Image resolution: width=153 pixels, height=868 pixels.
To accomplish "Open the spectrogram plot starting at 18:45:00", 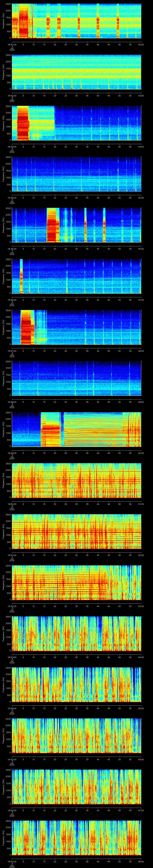I will point(76,225).
